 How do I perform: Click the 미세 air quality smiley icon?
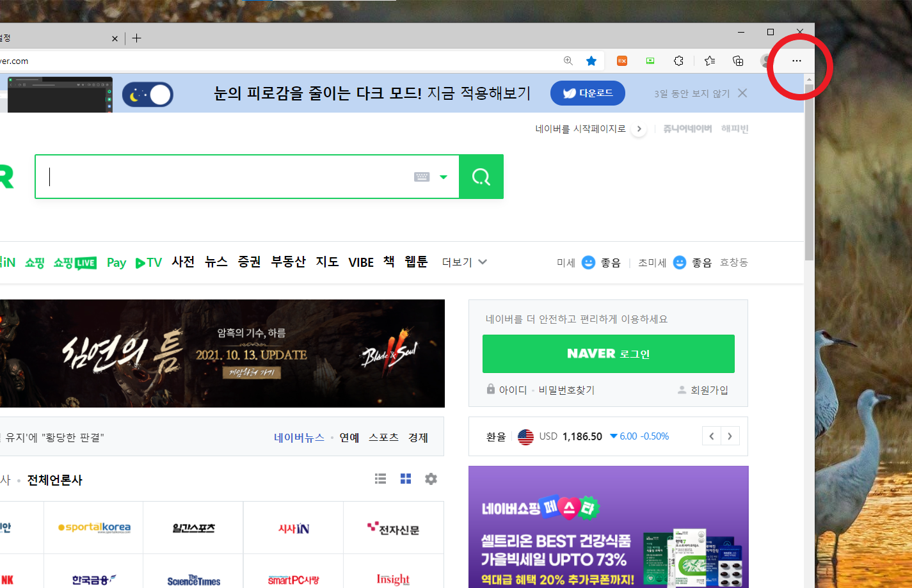click(x=588, y=262)
